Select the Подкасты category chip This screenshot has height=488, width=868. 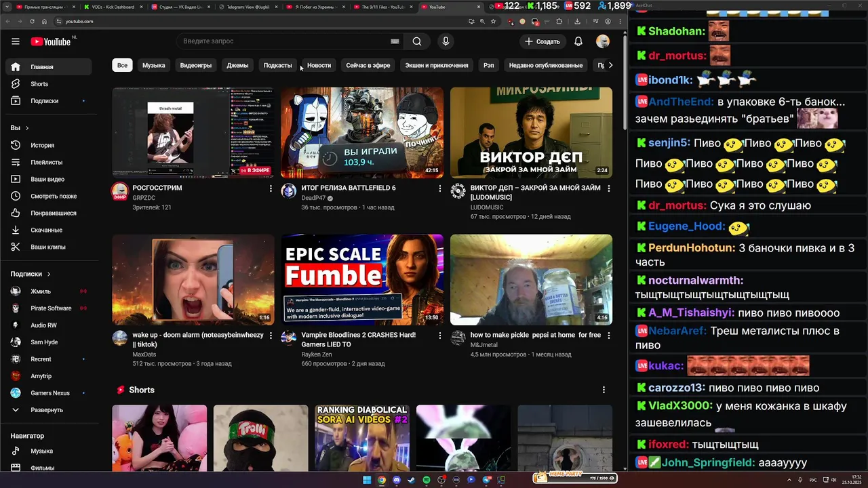point(278,65)
